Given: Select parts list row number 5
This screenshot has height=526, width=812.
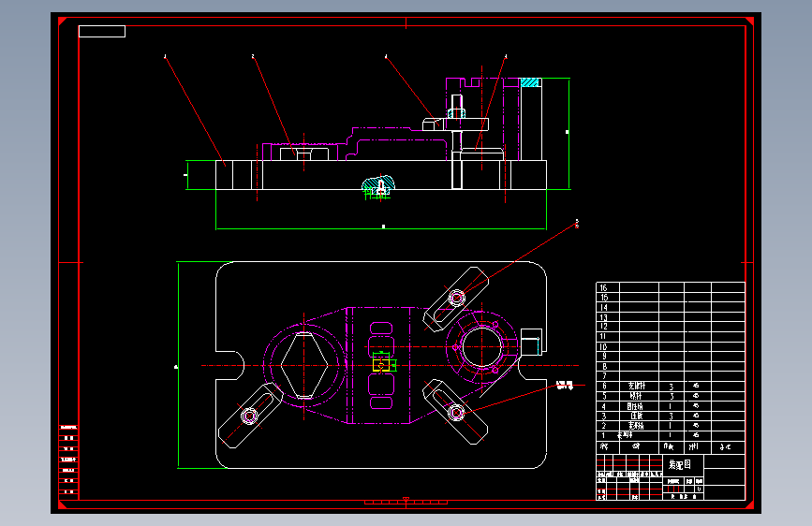Looking at the screenshot, I should point(670,396).
